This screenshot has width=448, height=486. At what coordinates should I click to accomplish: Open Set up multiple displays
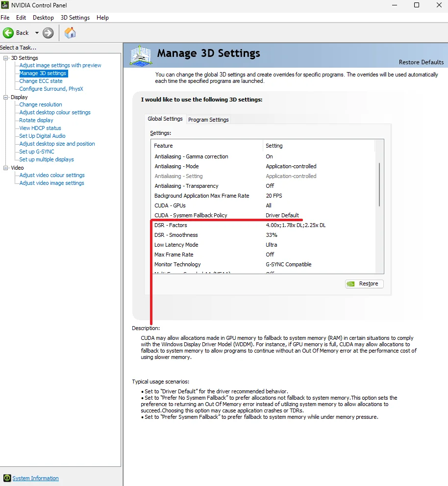pyautogui.click(x=47, y=159)
